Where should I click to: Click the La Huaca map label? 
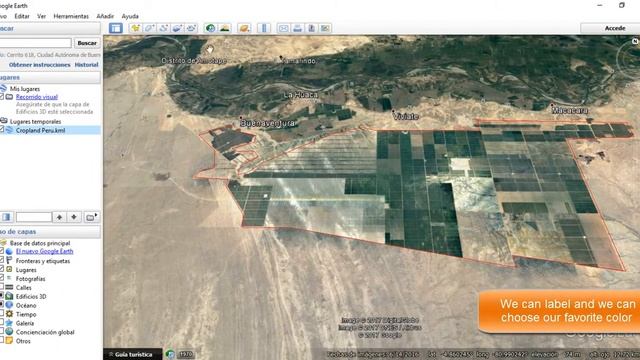(x=300, y=95)
